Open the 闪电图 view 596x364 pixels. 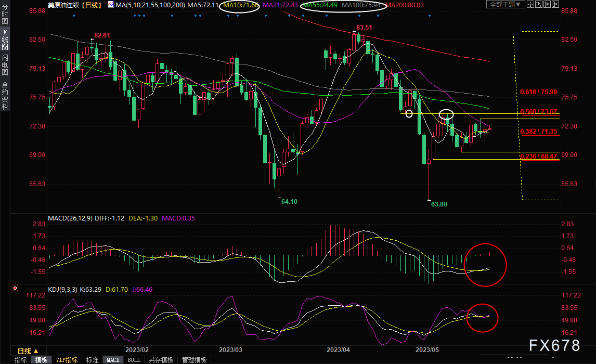(5, 65)
